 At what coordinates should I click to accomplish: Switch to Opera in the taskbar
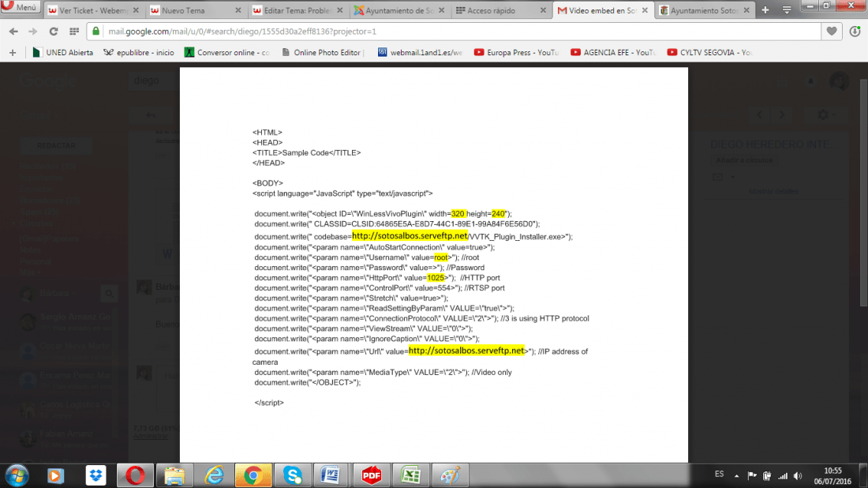134,476
